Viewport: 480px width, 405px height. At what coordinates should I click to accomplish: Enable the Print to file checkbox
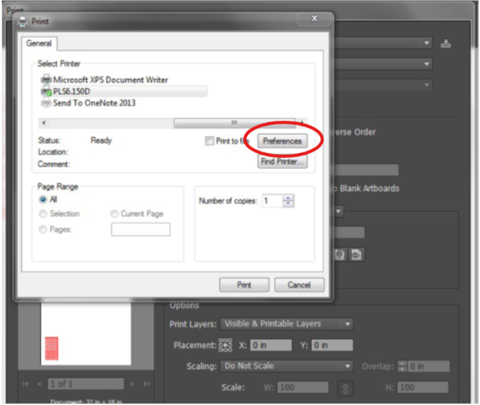tap(209, 141)
